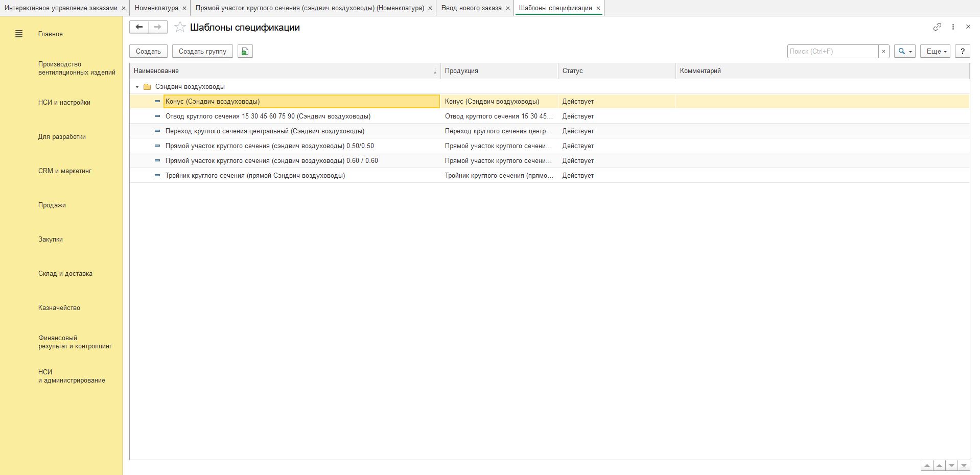Viewport: 980px width, 475px height.
Task: Add Шаблоны спецификации to favorites star
Action: click(180, 28)
